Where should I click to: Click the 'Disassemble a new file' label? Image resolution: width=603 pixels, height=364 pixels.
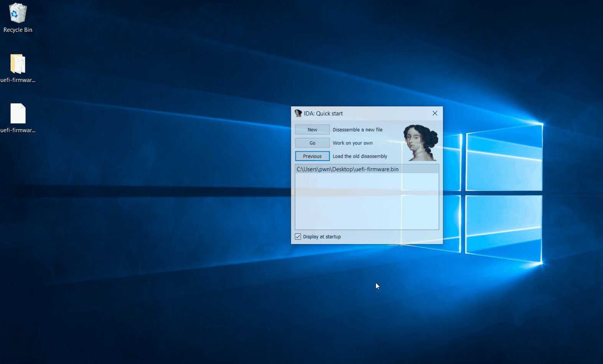pyautogui.click(x=358, y=130)
